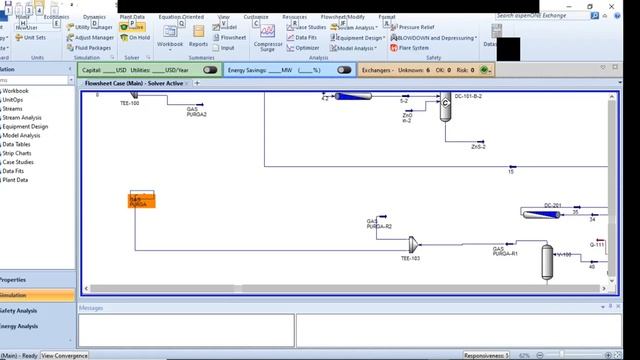Select TEE-103 tee on flowsheet

(x=413, y=244)
